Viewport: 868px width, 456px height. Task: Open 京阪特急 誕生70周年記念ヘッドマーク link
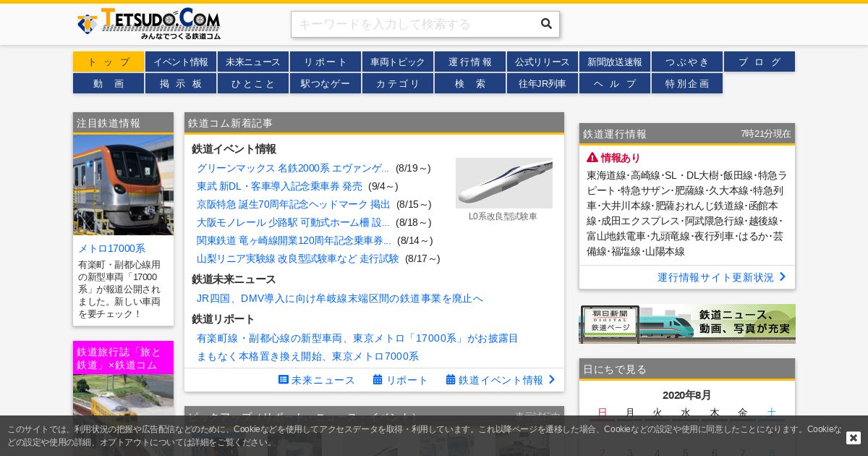[293, 204]
